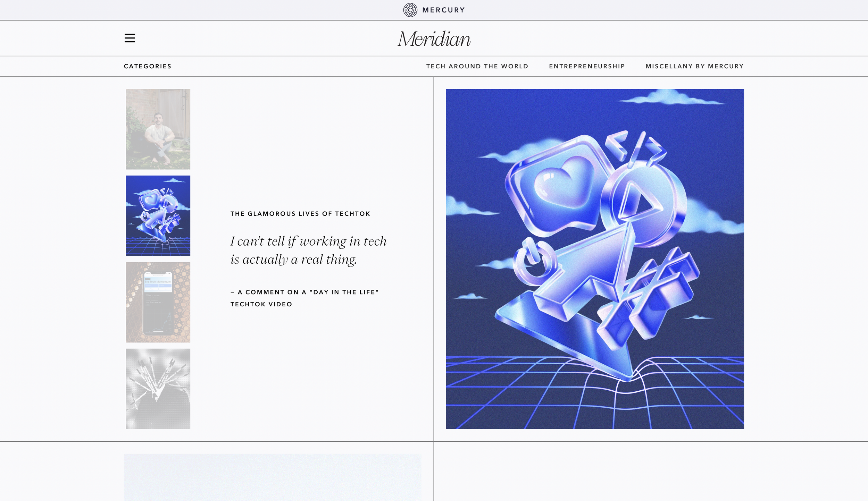
Task: Expand the Categories menu
Action: pyautogui.click(x=148, y=66)
